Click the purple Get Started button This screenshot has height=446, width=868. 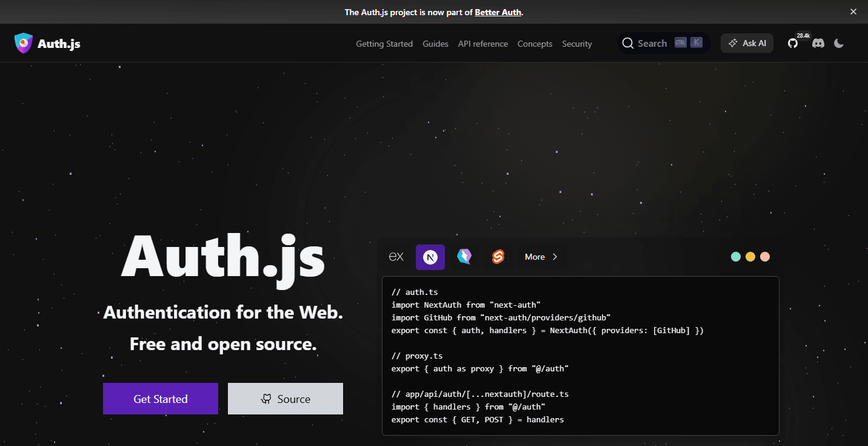point(161,399)
